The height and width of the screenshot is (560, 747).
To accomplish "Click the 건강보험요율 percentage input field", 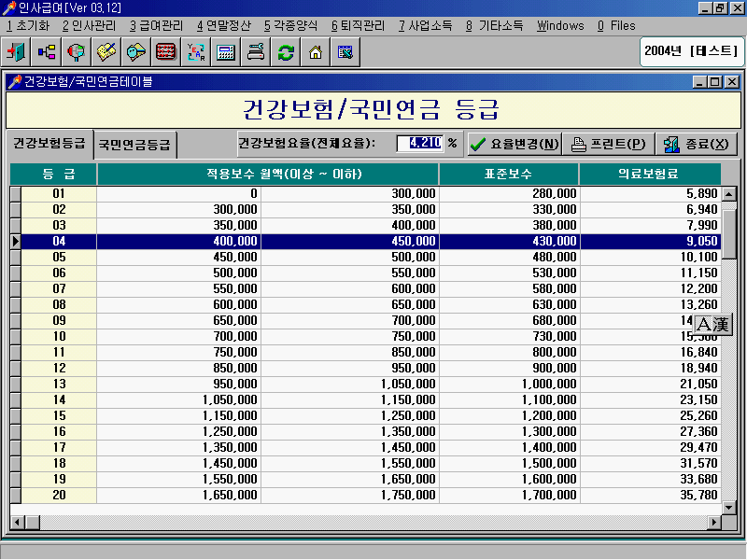I will 418,144.
